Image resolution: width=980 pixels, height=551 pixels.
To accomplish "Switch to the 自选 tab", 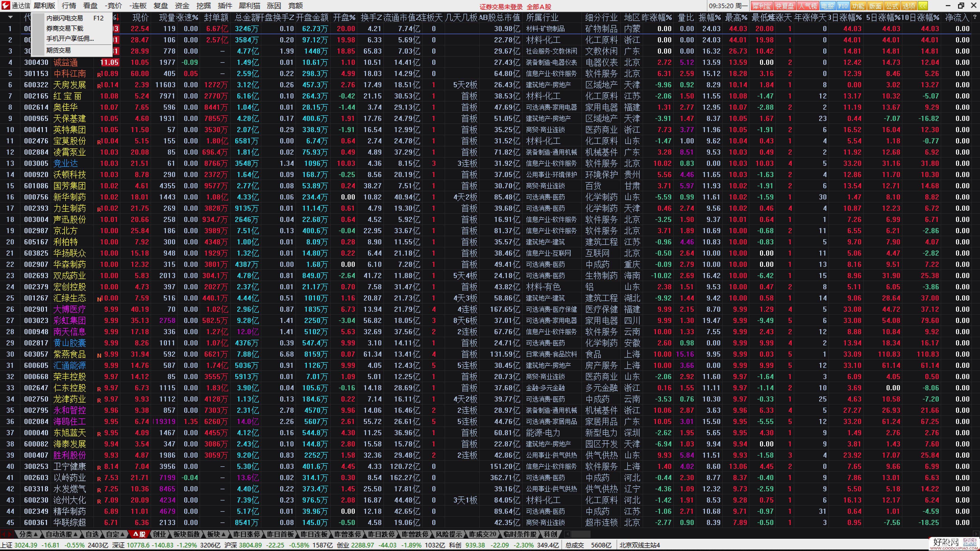I will 92,534.
